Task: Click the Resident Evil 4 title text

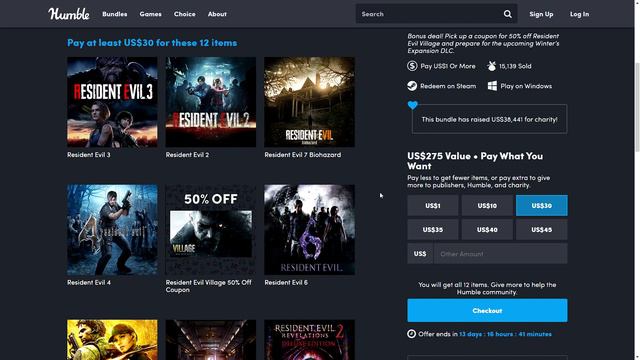Action: point(89,282)
